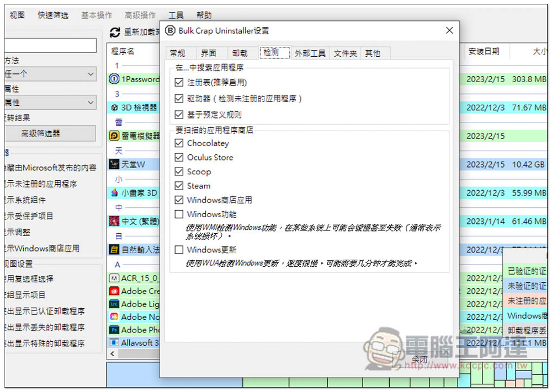Uncheck the Oculus Store checkbox
The image size is (552, 392).
coord(179,158)
